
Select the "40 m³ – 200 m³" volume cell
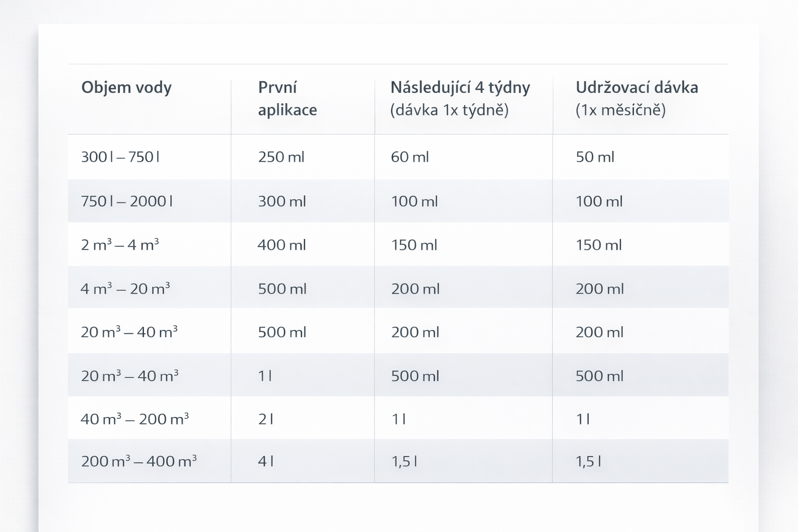point(135,419)
